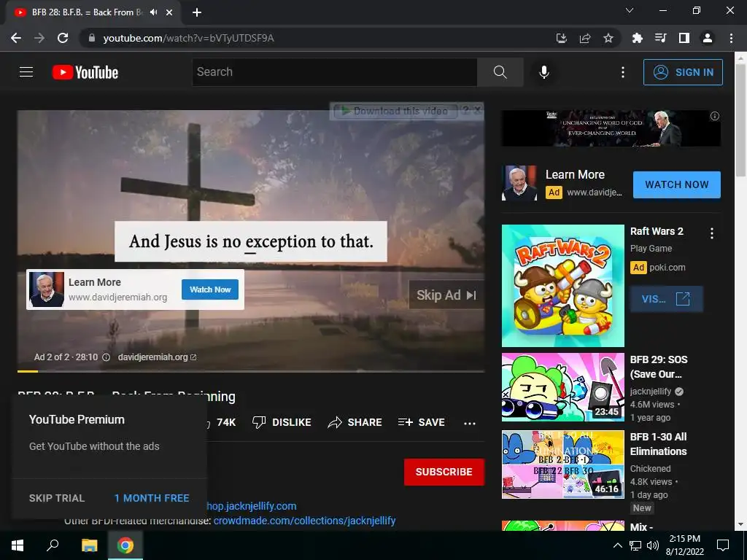Show hidden icons in system tray
This screenshot has height=560, width=747.
coord(617,545)
